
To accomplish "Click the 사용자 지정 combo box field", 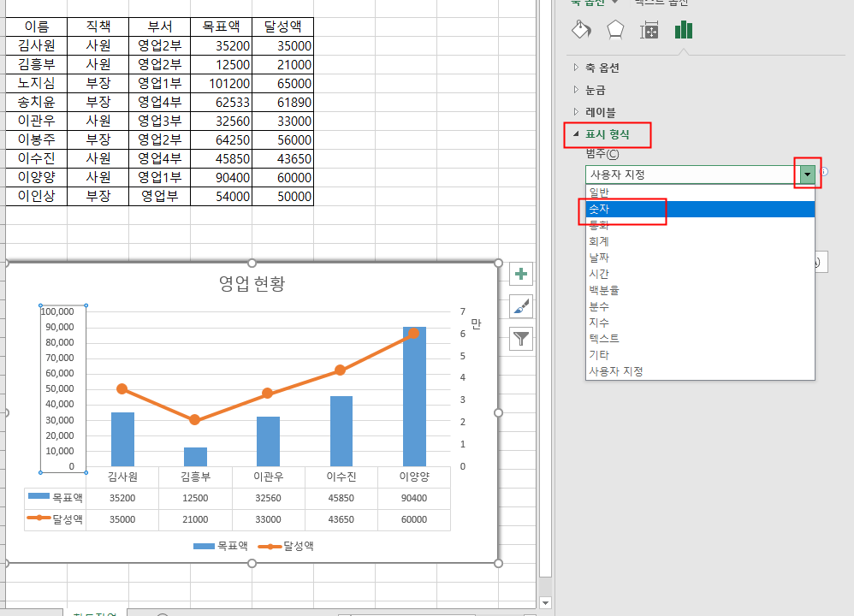I will [x=692, y=175].
